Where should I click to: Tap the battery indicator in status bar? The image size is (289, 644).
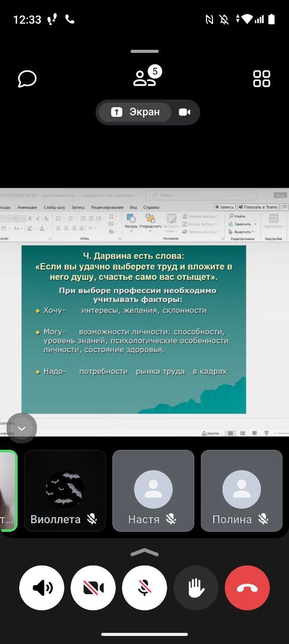tap(272, 19)
